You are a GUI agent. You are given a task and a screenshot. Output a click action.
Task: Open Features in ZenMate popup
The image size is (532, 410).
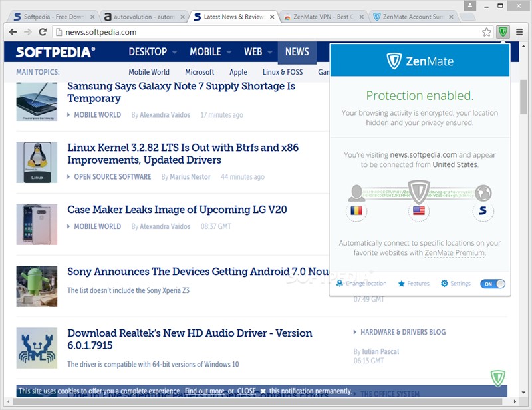[x=414, y=284]
